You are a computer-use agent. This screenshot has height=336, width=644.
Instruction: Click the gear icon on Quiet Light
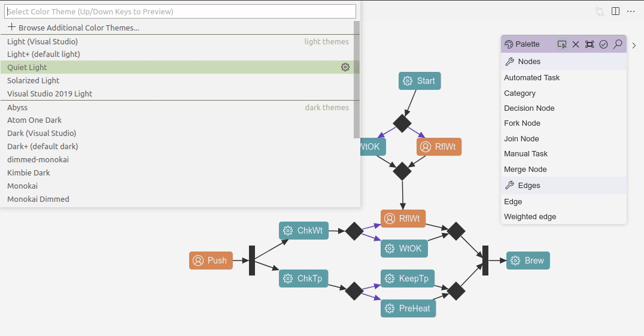click(345, 67)
